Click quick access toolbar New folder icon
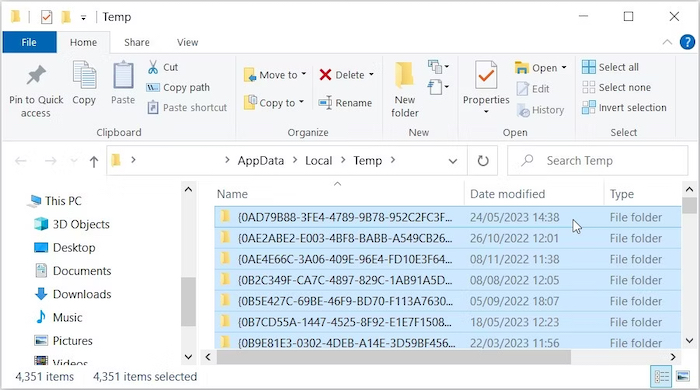Screen dimensions: 700x390 click(67, 17)
